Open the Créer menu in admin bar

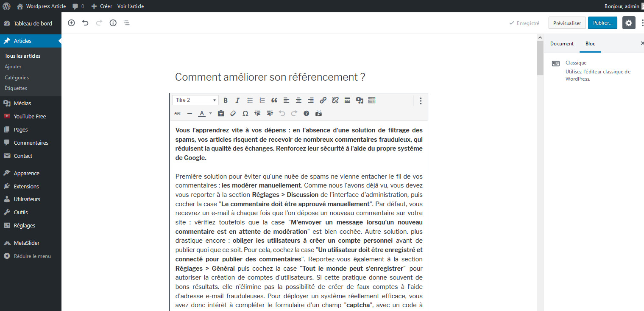[x=102, y=6]
